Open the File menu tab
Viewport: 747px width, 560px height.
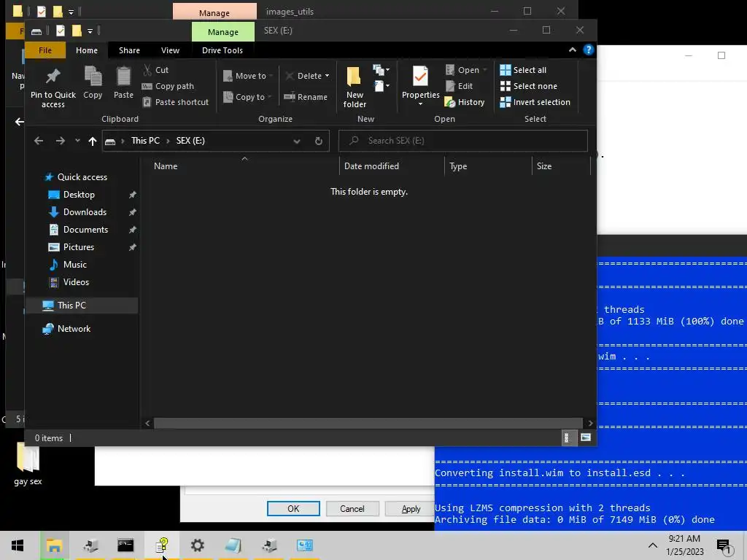pos(45,50)
